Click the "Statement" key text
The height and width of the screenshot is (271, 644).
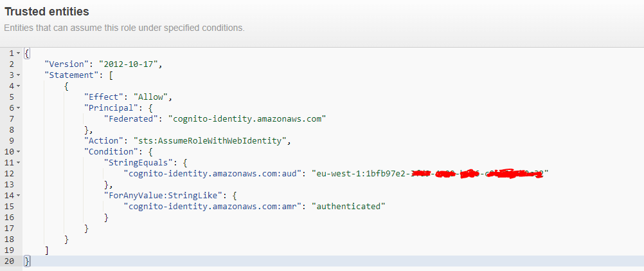(71, 75)
